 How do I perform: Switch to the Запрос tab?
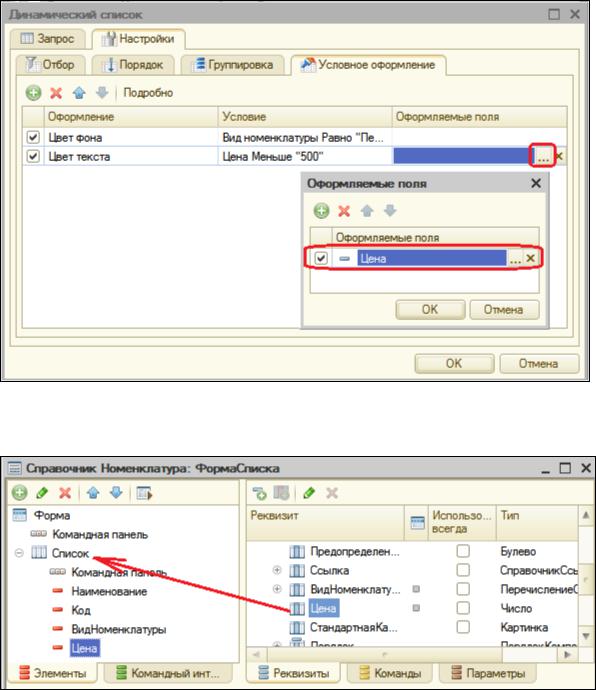click(x=47, y=39)
